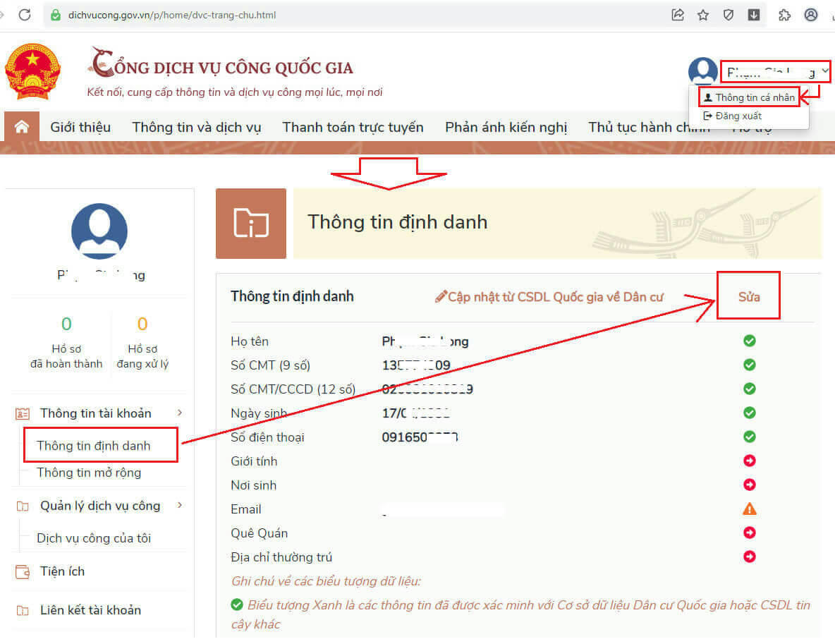Open Liên kết tài khoản sidebar item
The width and height of the screenshot is (835, 644).
[90, 610]
